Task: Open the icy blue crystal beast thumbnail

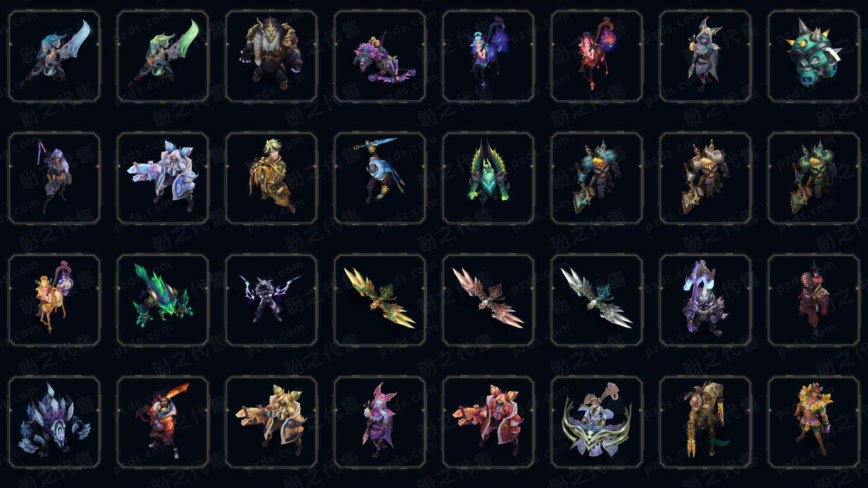Action: coord(54,422)
